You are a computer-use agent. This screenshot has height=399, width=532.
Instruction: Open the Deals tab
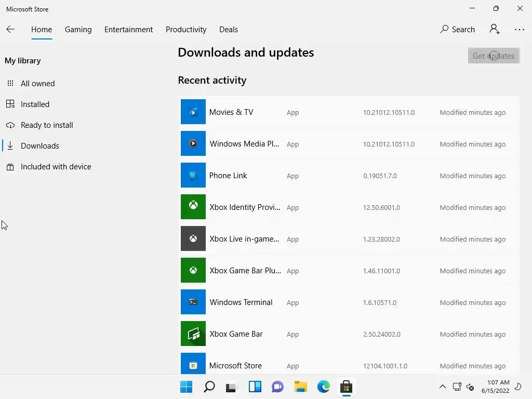[229, 30]
